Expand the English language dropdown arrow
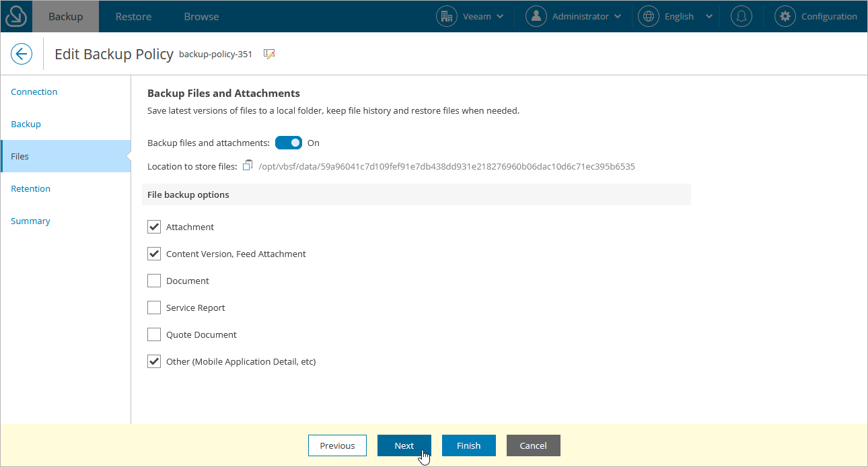Viewport: 868px width, 467px height. tap(709, 17)
